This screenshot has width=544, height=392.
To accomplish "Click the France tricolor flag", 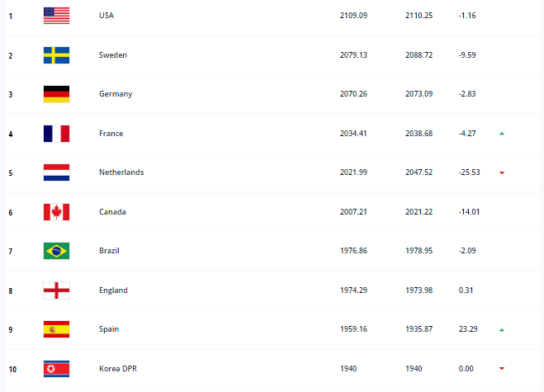I will 57,134.
